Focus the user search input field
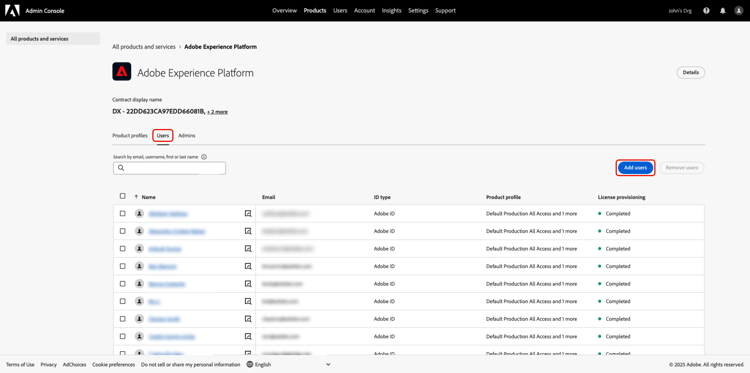The image size is (750, 373). [x=169, y=168]
